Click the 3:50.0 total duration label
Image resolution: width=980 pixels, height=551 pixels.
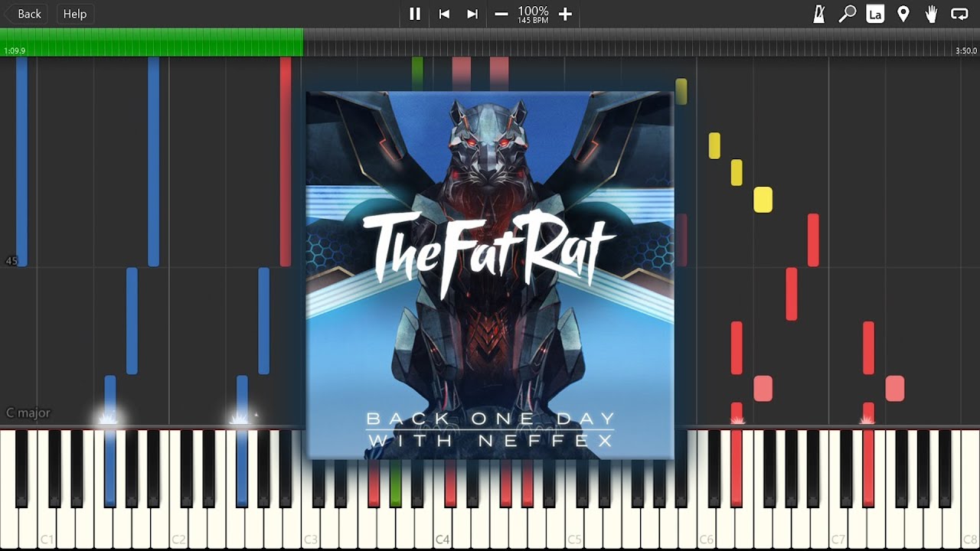(x=966, y=51)
